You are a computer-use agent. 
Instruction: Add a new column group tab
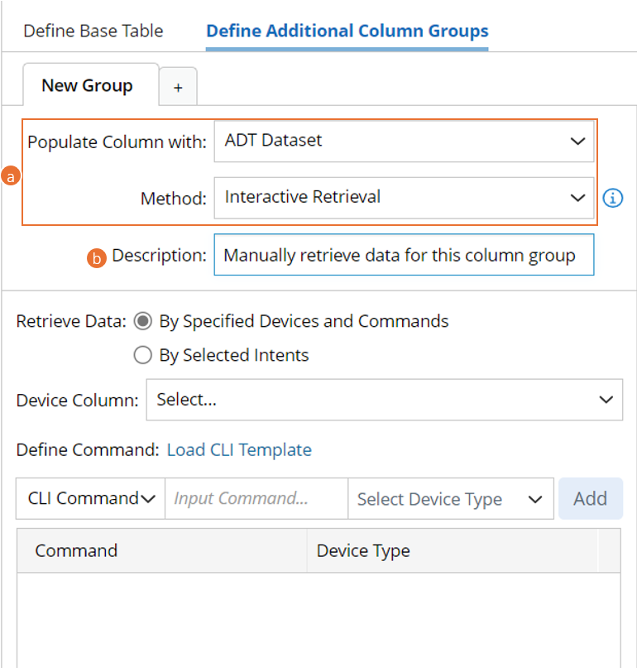point(178,87)
